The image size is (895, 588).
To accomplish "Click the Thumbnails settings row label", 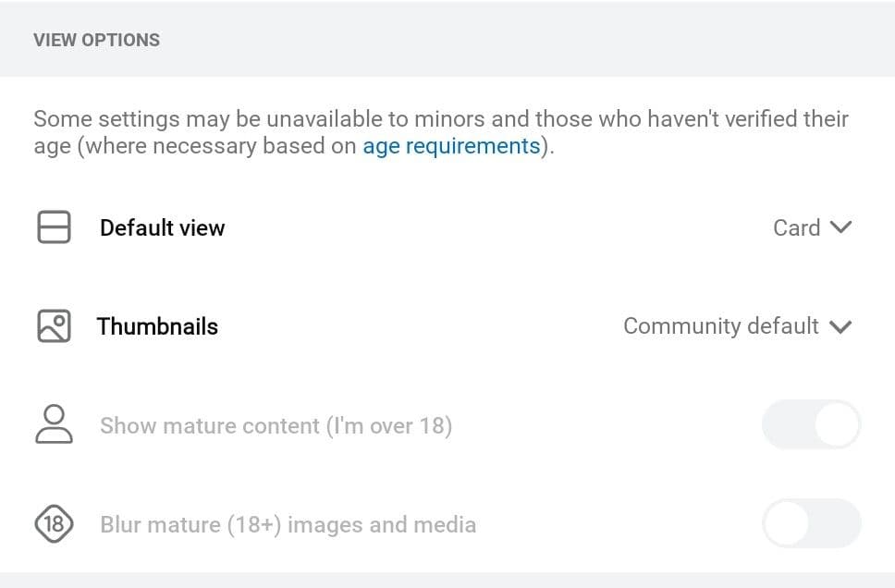I will coord(157,326).
